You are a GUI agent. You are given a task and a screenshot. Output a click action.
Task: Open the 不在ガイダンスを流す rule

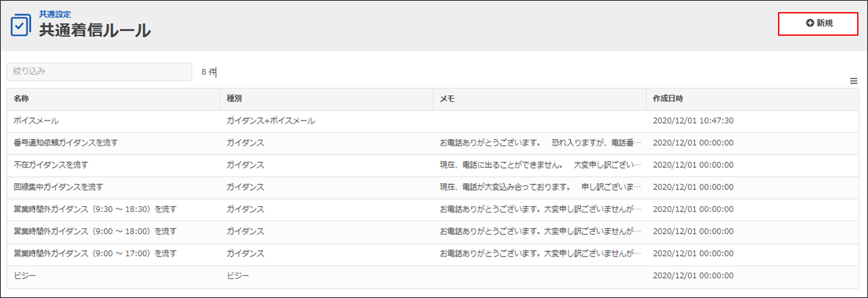point(50,165)
